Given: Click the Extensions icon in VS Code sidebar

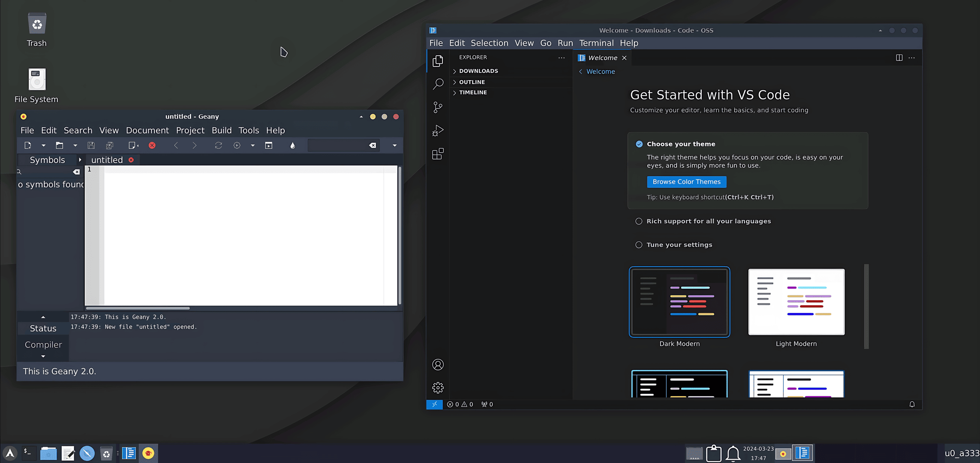Looking at the screenshot, I should tap(438, 154).
